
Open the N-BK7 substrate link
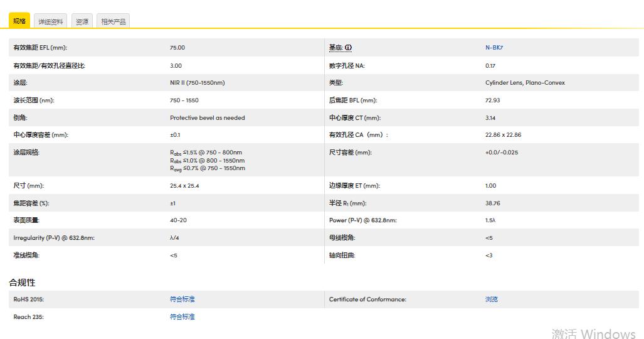coord(494,48)
